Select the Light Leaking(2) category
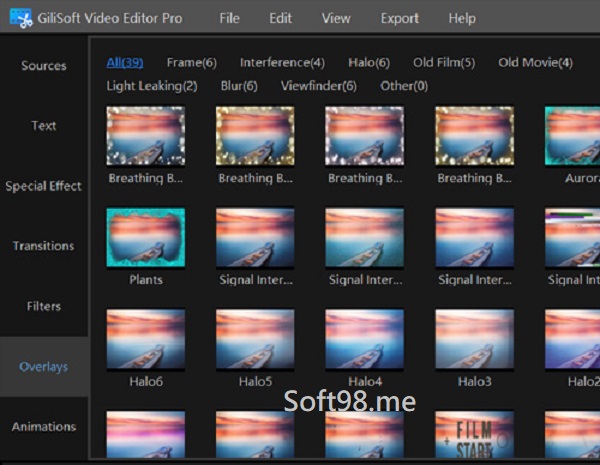 (152, 86)
